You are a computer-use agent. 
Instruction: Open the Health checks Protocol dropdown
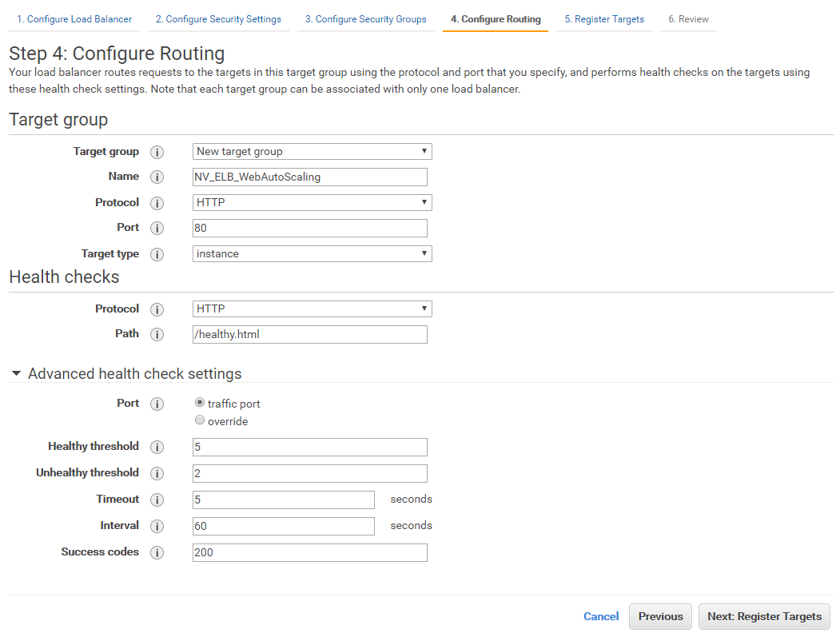click(312, 309)
